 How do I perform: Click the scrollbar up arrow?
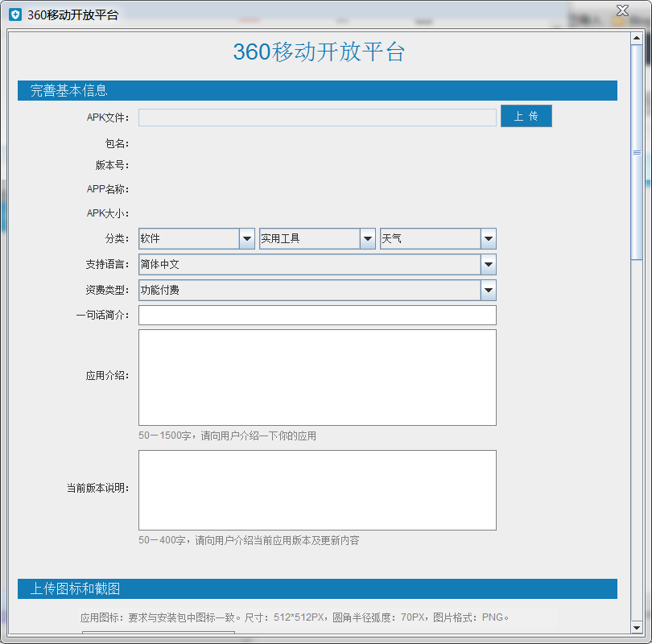pyautogui.click(x=637, y=39)
